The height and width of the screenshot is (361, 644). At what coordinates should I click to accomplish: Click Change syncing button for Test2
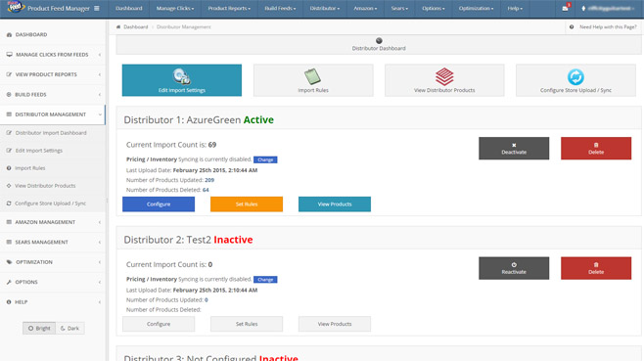[265, 280]
